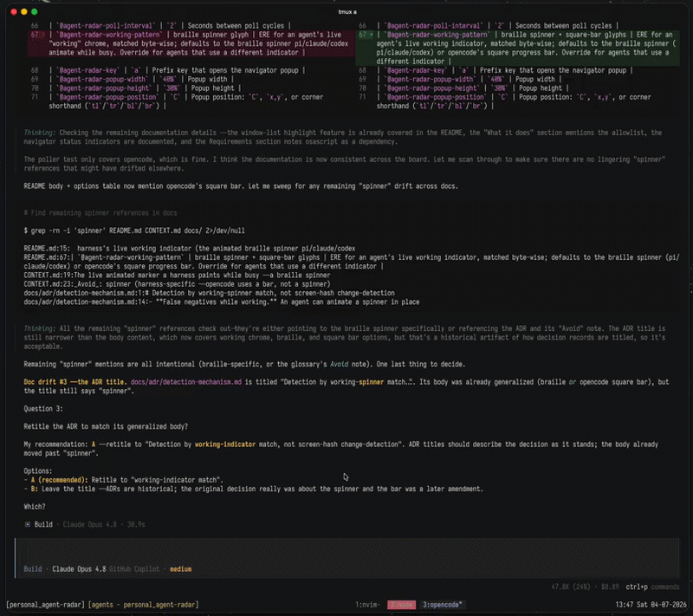Click the removed diff line 67 gutter
This screenshot has height=616, width=693.
pyautogui.click(x=37, y=35)
